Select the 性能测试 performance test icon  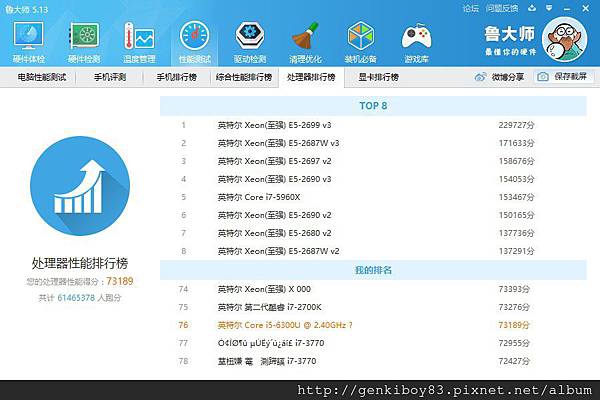pyautogui.click(x=194, y=42)
